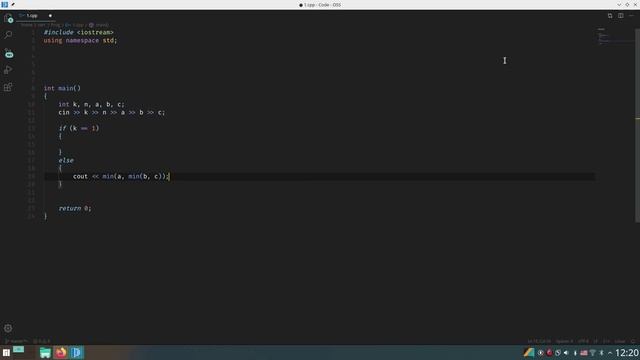
Task: Click the 'int main()' line
Action: pyautogui.click(x=62, y=88)
